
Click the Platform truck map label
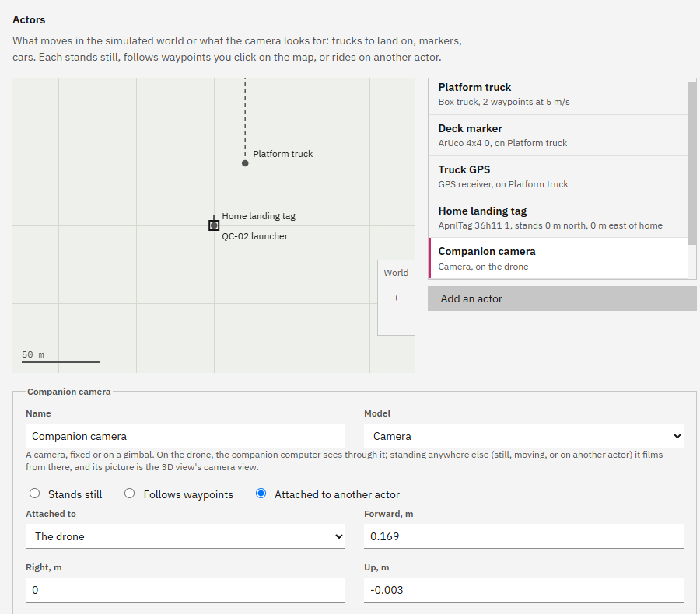282,154
